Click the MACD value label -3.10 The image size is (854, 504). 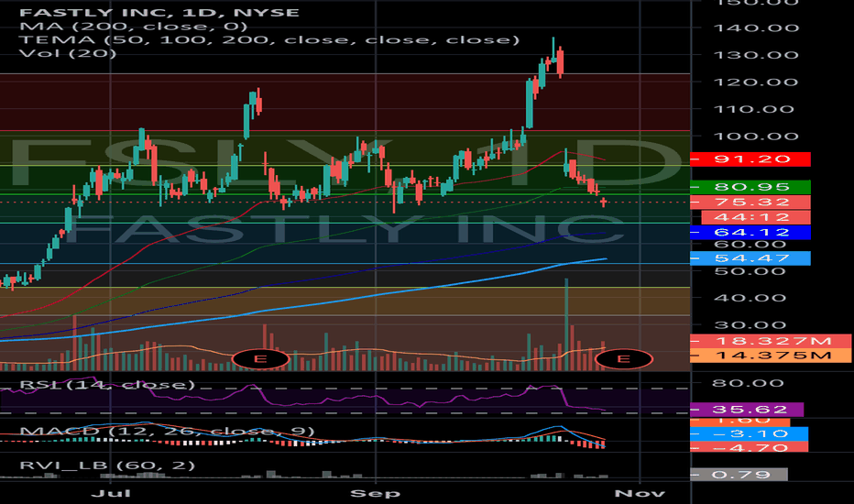pos(749,433)
